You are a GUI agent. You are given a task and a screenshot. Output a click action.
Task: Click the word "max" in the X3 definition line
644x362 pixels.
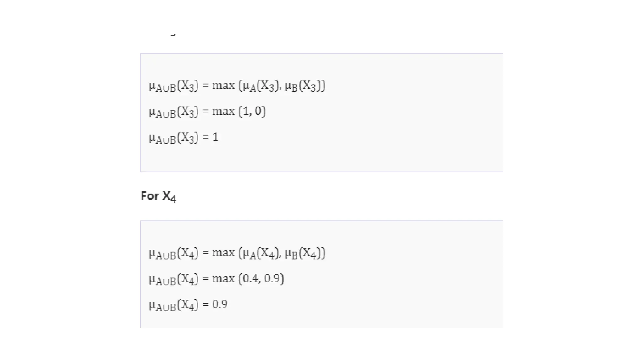coord(224,85)
